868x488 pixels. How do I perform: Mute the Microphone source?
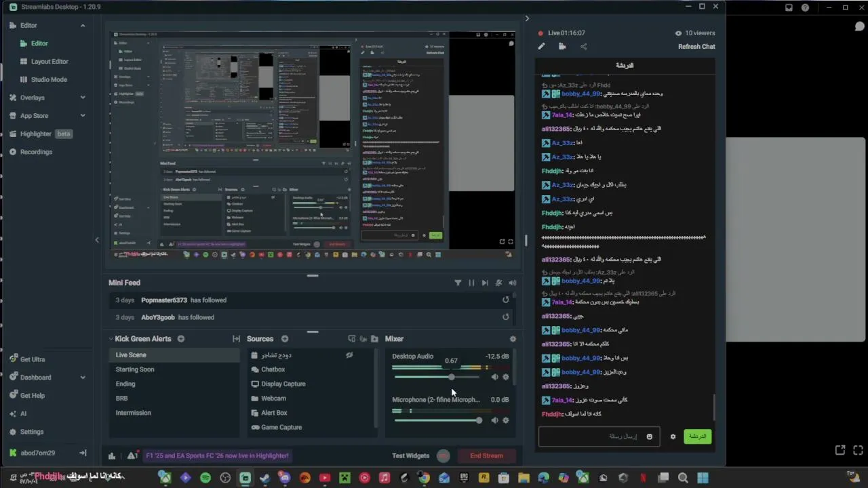pyautogui.click(x=494, y=420)
